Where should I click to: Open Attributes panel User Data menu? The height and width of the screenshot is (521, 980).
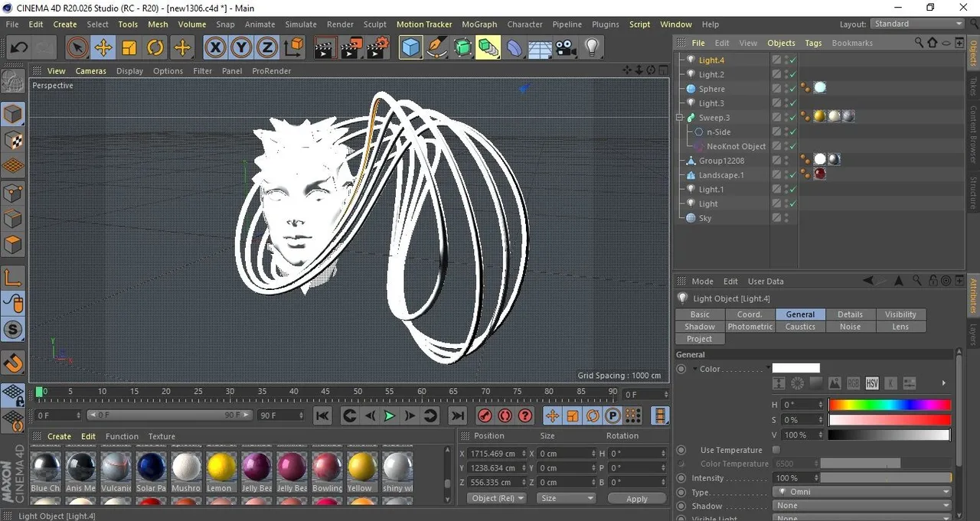(766, 281)
